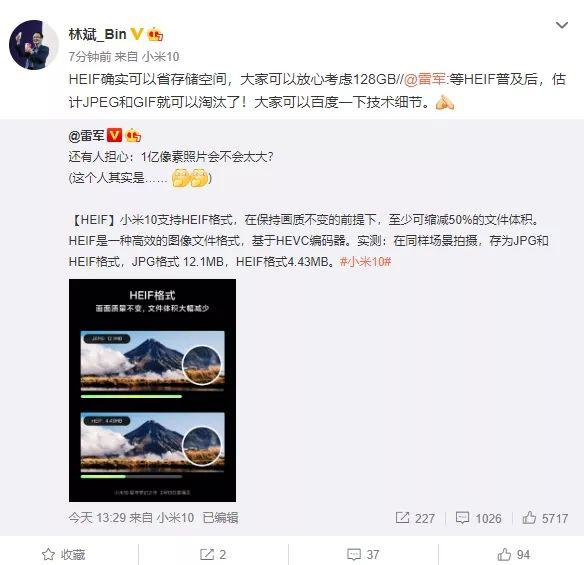Click the crown badge beside @雷军
The width and height of the screenshot is (584, 565).
click(133, 135)
